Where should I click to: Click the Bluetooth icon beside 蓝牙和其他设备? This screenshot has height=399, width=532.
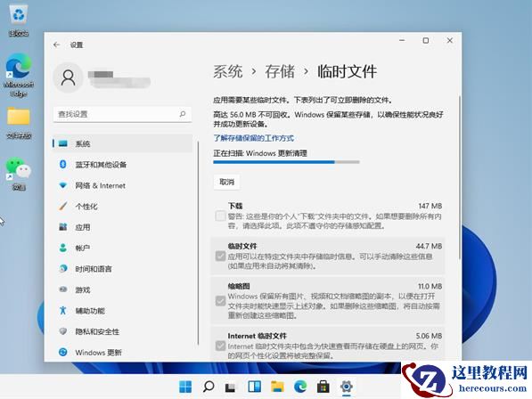(62, 165)
